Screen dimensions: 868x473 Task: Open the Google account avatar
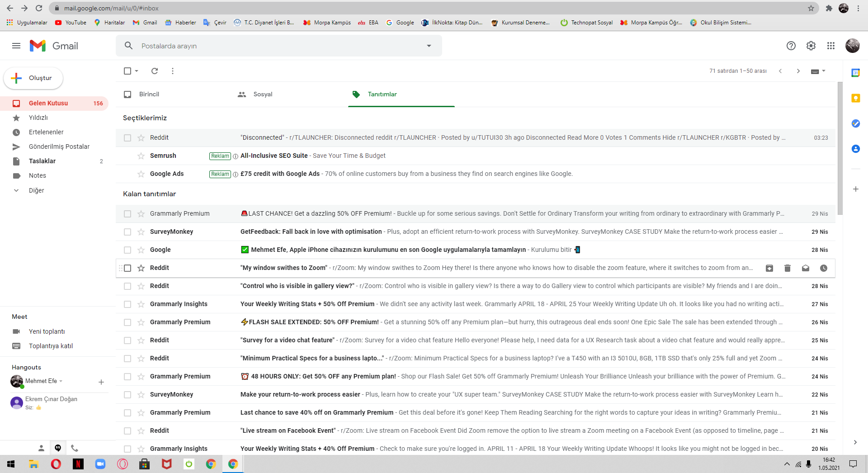coord(853,46)
